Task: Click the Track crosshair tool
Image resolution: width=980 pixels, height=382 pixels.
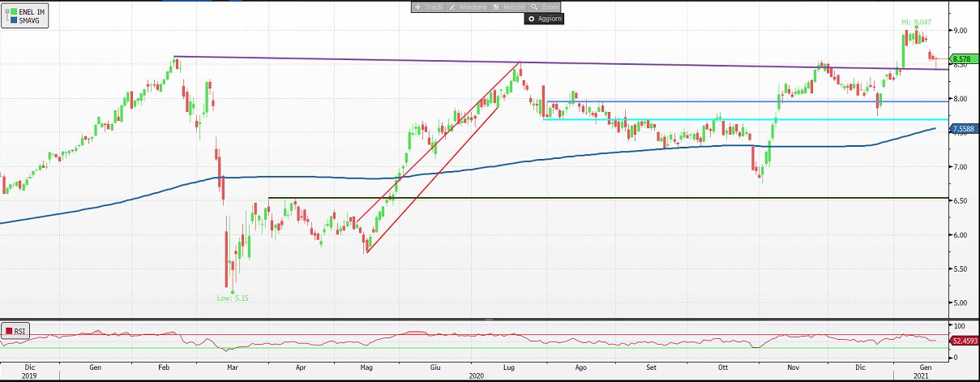Action: 430,6
